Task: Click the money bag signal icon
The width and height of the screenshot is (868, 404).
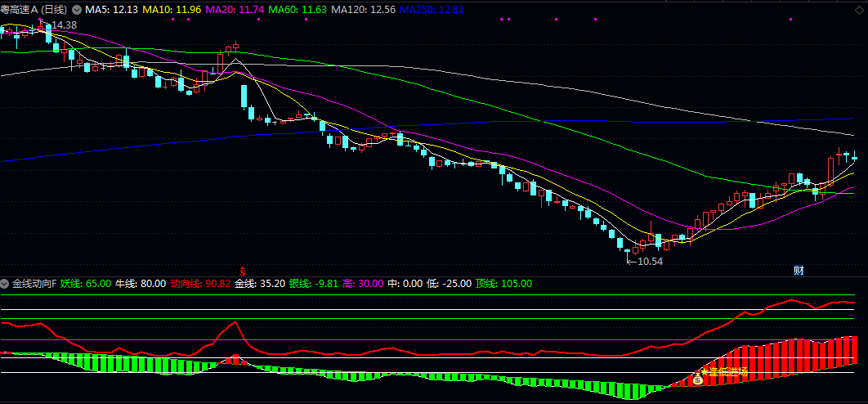Action: click(x=698, y=380)
